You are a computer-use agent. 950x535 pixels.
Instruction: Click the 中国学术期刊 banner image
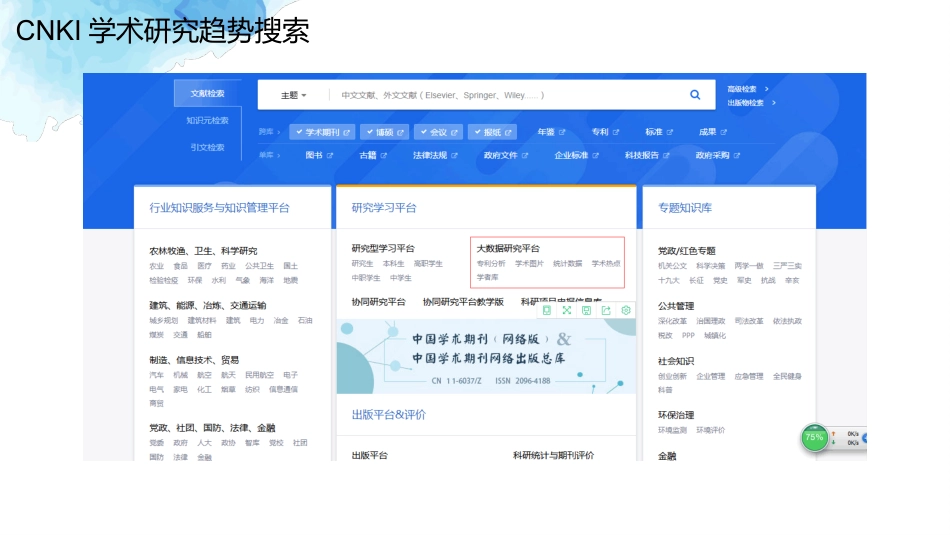486,357
